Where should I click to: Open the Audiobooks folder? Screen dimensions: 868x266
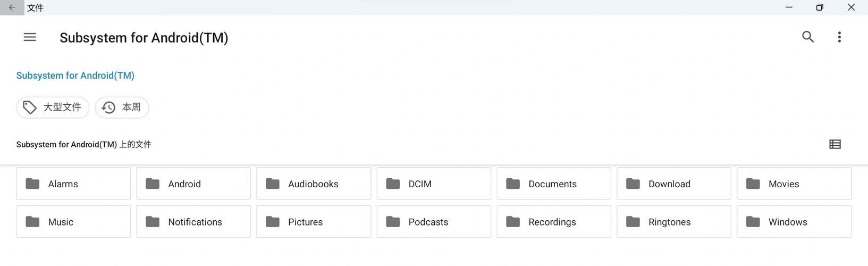pos(314,184)
